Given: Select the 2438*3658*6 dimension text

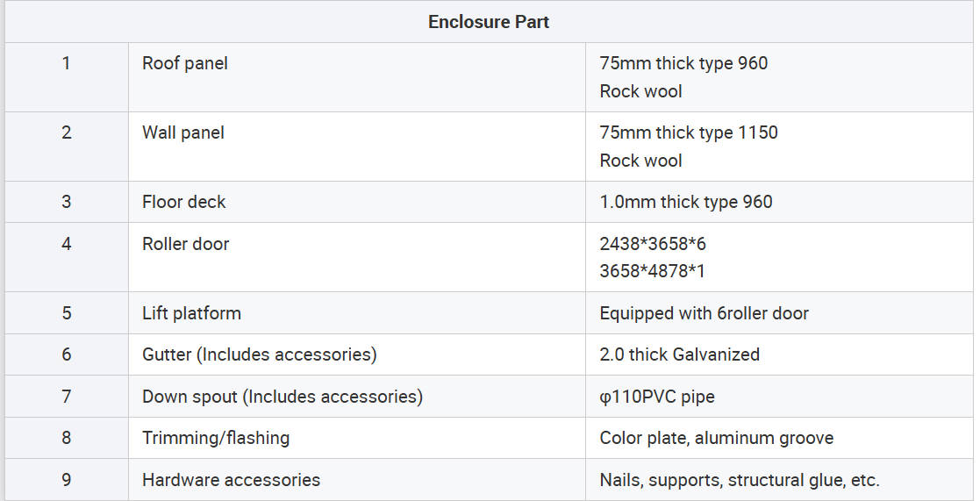Looking at the screenshot, I should (x=653, y=244).
